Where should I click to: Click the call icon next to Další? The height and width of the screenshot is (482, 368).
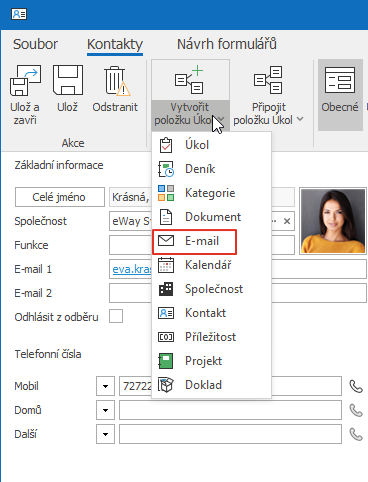coord(356,434)
